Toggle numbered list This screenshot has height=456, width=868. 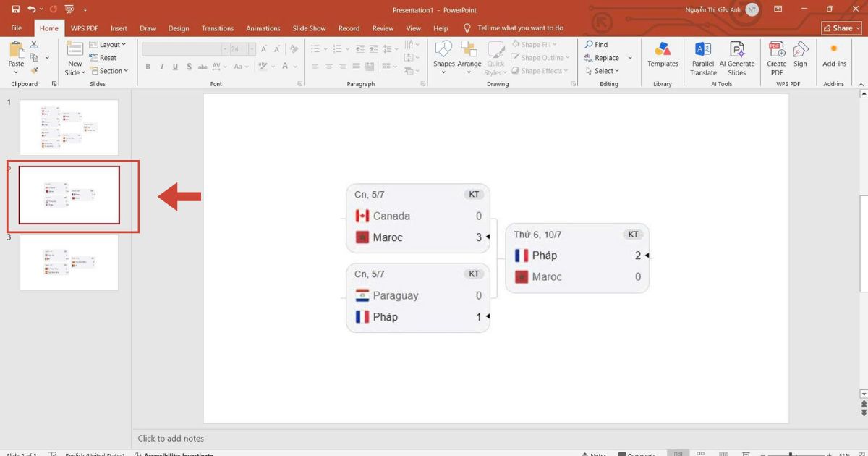(336, 49)
